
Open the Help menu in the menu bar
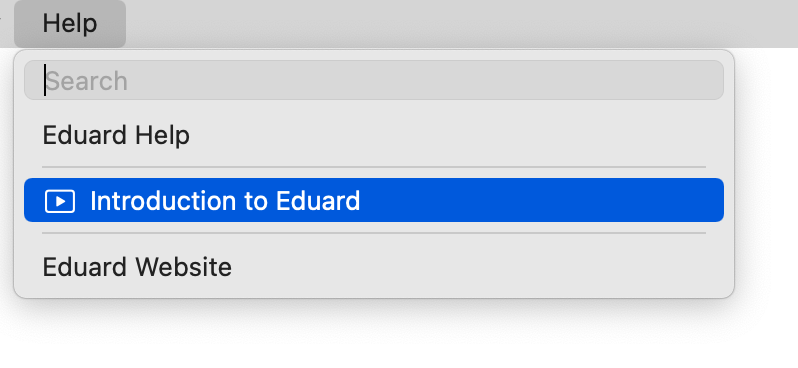70,23
